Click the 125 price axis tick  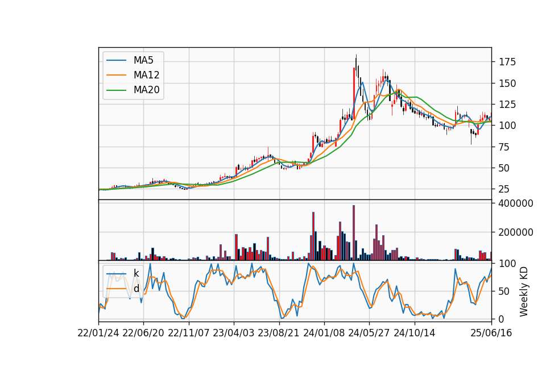tap(507, 105)
